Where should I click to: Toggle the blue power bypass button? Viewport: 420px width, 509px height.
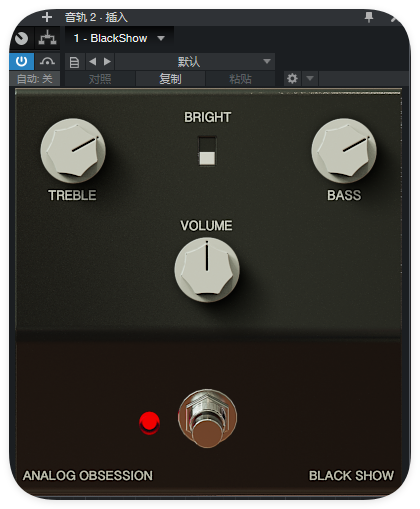pos(22,61)
